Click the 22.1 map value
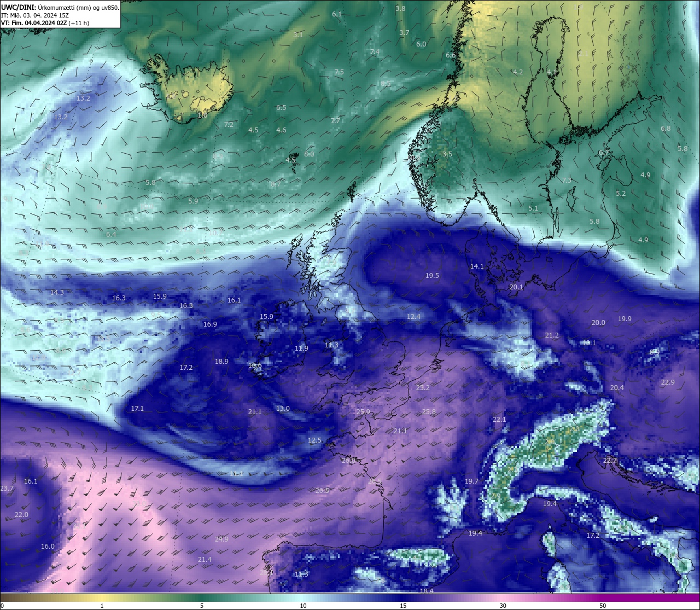Screen dimensions: 700x610 tap(499, 419)
